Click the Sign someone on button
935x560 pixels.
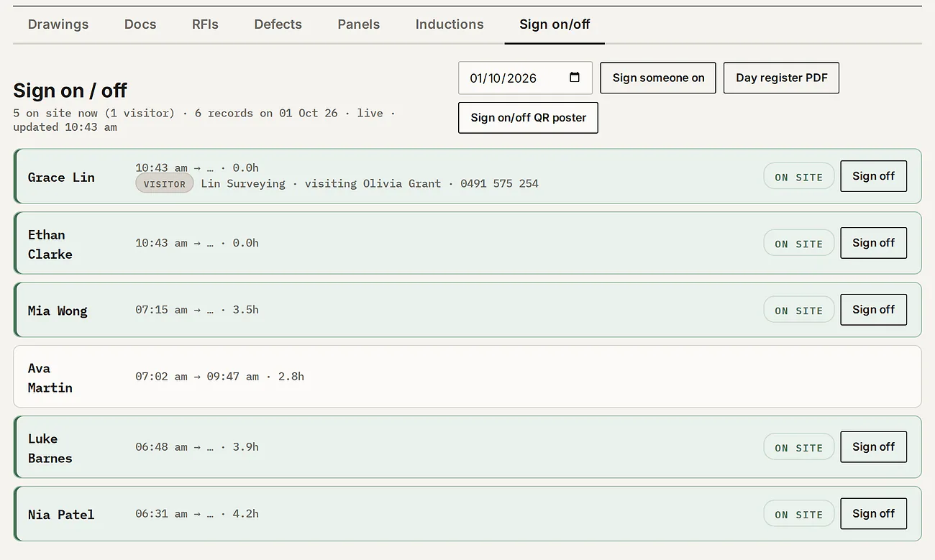(x=658, y=78)
